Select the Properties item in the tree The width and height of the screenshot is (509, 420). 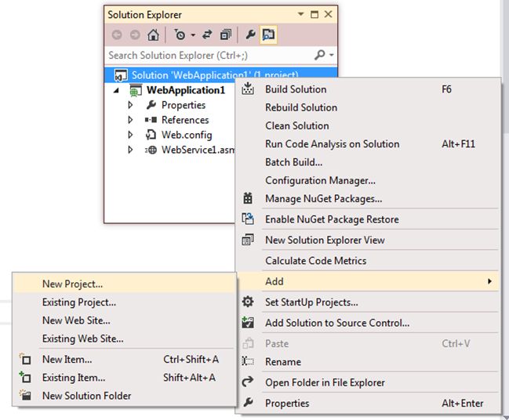point(184,105)
